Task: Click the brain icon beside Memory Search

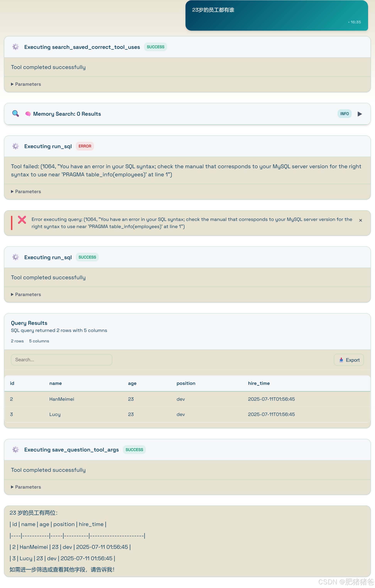Action: [28, 114]
